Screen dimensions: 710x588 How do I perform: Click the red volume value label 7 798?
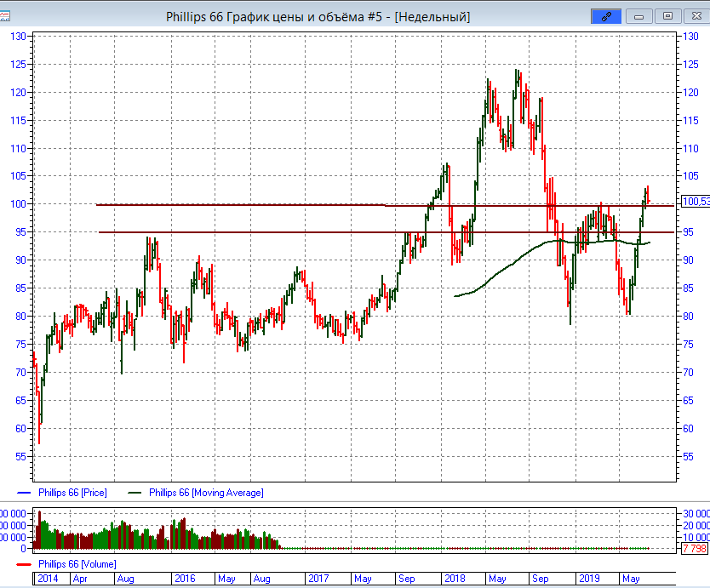pyautogui.click(x=694, y=549)
